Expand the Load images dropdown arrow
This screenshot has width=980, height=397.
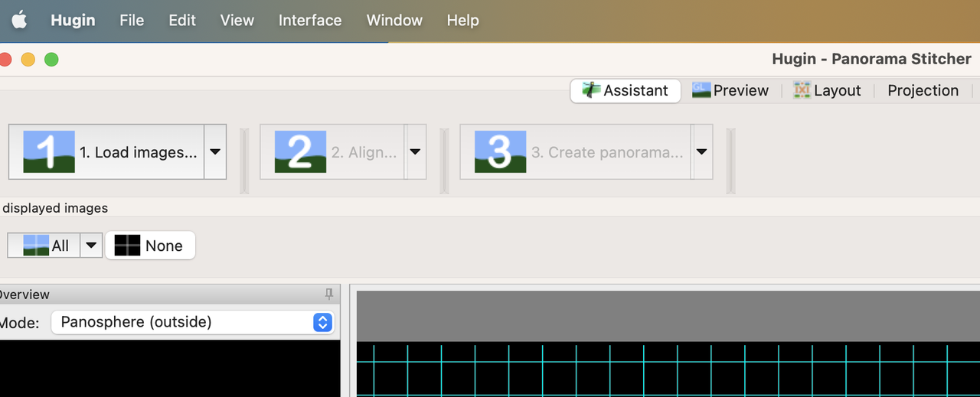(x=215, y=151)
